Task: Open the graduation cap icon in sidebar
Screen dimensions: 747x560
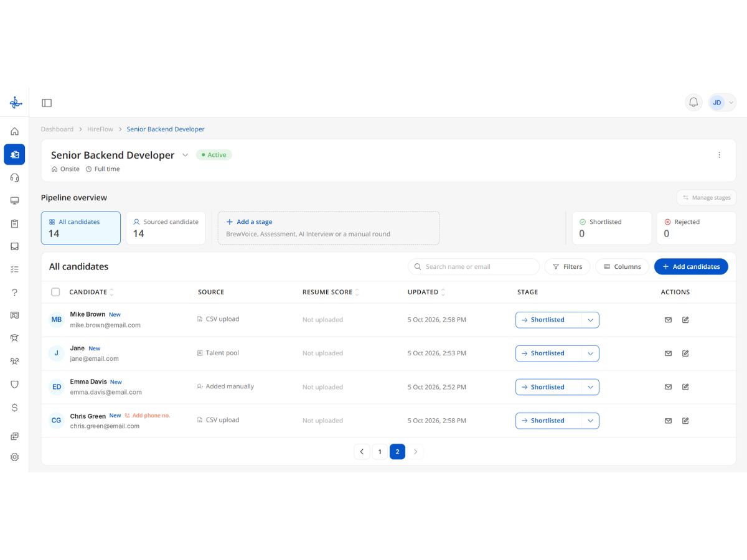Action: coord(14,338)
